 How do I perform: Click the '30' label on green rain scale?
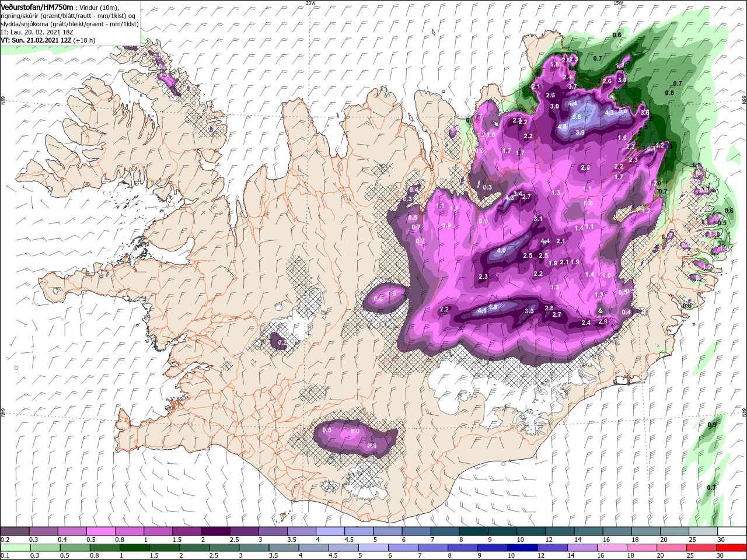(x=720, y=556)
